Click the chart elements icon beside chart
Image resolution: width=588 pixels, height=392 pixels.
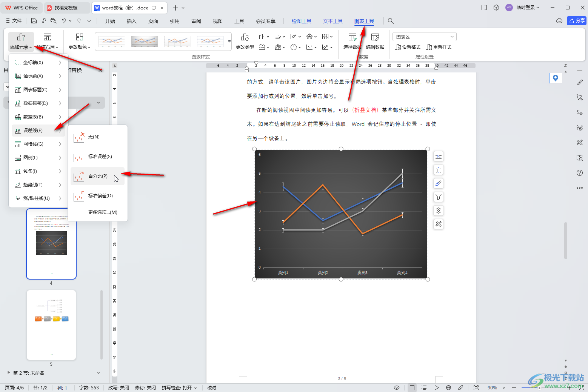(439, 170)
